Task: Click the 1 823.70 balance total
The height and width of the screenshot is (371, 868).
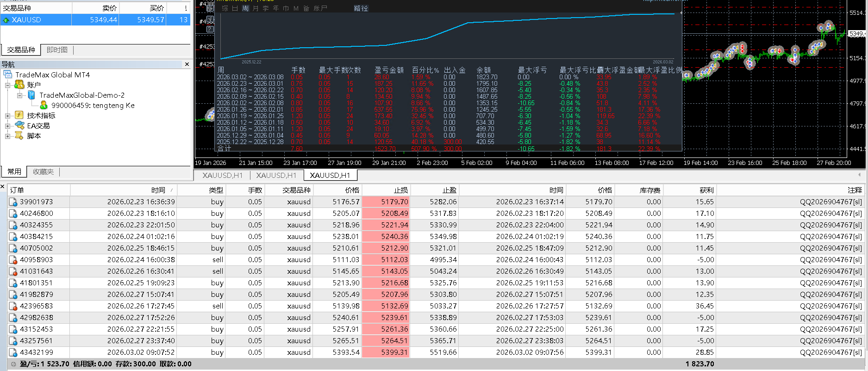Action: [x=700, y=364]
